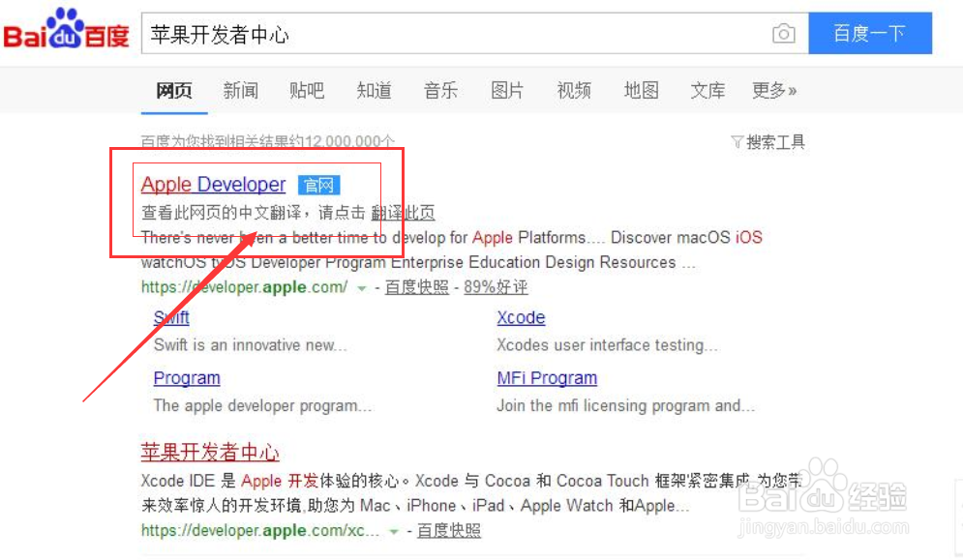Image resolution: width=963 pixels, height=560 pixels.
Task: Expand dropdown arrow after developer.apple.com/ URL
Action: (362, 288)
